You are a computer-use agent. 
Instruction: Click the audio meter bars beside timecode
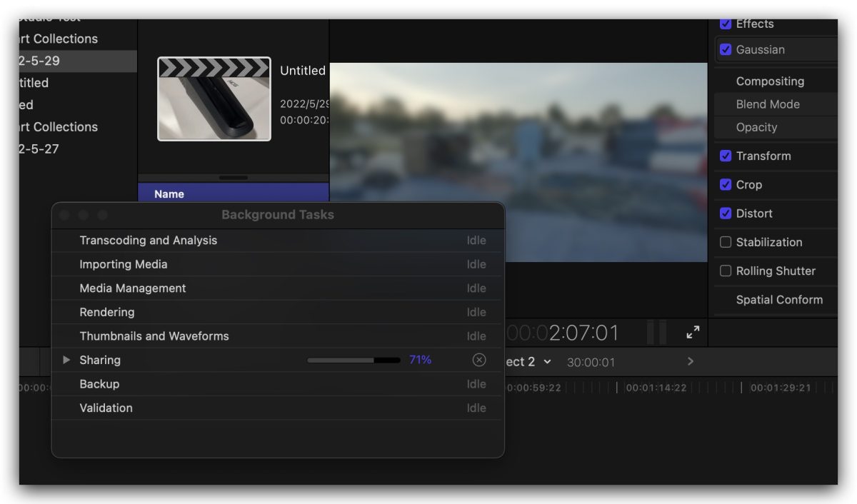(656, 333)
